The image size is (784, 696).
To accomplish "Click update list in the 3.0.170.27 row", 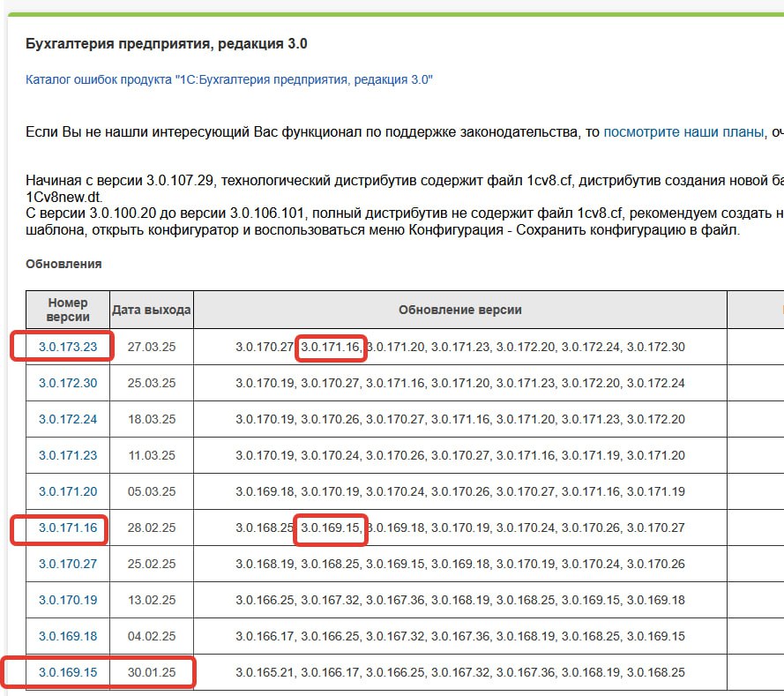I will (x=460, y=564).
